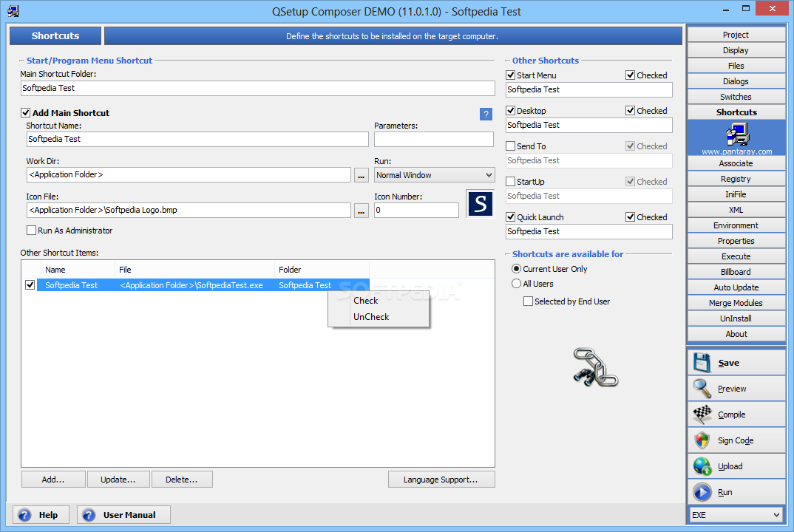Click the Icon Number field

416,210
